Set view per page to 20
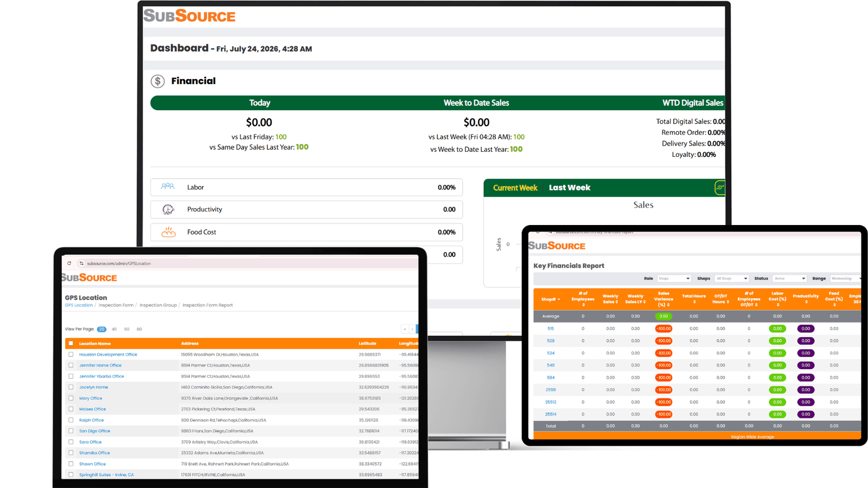Viewport: 868px width, 488px height. pos(101,329)
